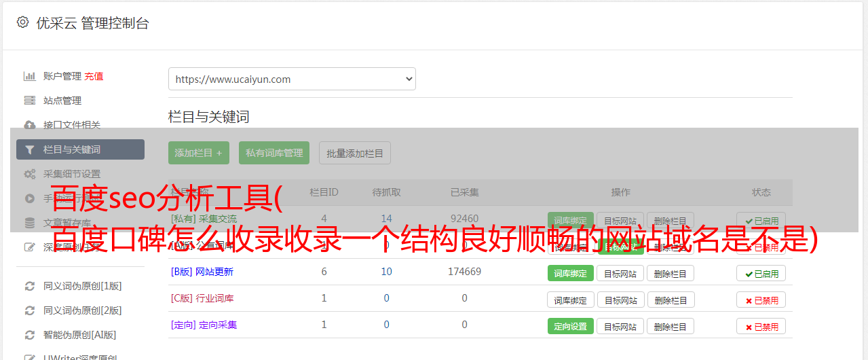
Task: Click the red 充值 link
Action: tap(94, 76)
